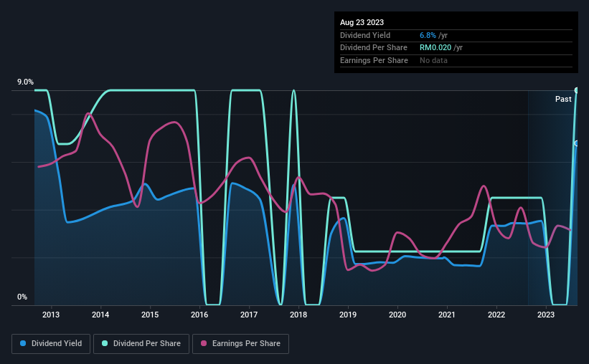Click the Aug 23 2023 tooltip date header
The image size is (589, 364).
point(362,22)
